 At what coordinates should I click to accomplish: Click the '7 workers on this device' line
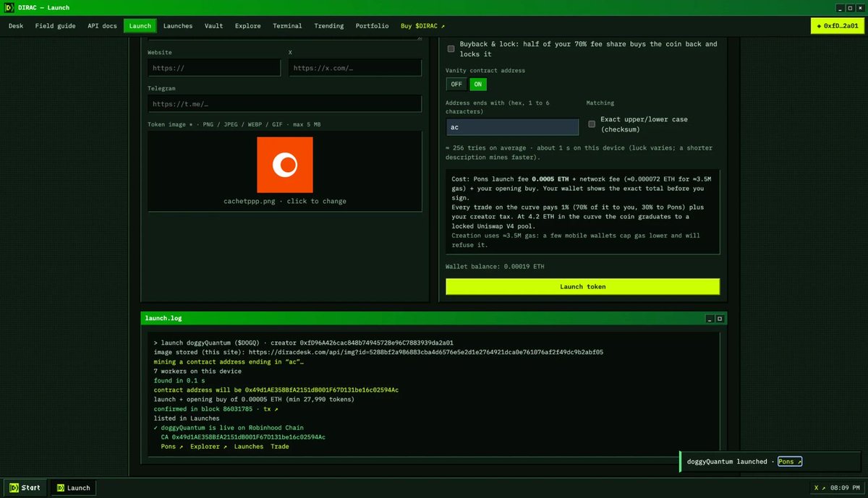click(x=197, y=371)
